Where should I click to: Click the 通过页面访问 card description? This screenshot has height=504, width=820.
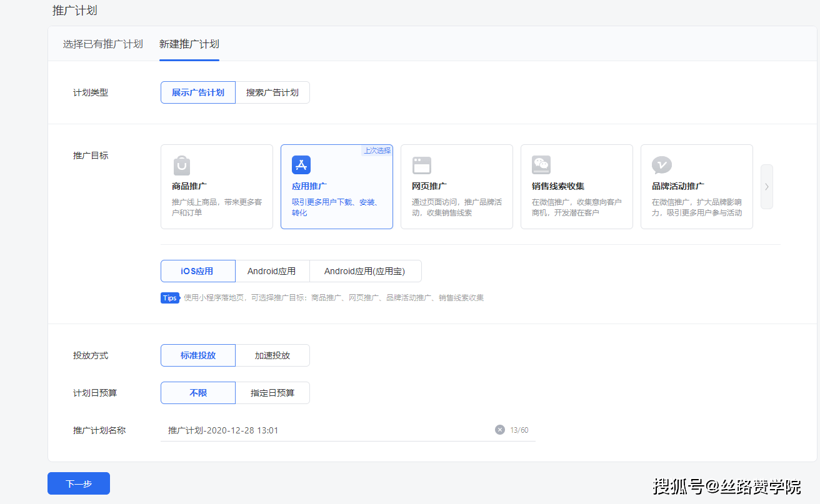coord(457,207)
